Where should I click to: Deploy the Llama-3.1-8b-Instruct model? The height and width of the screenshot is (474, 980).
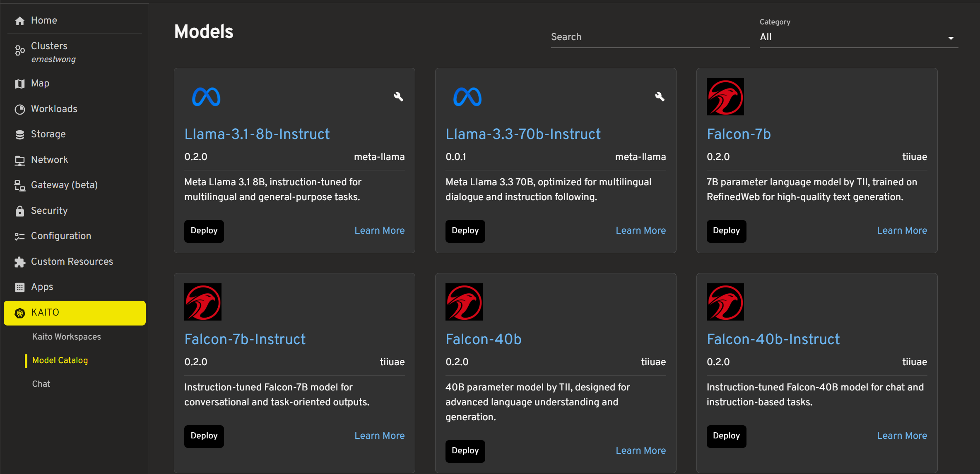click(x=204, y=231)
